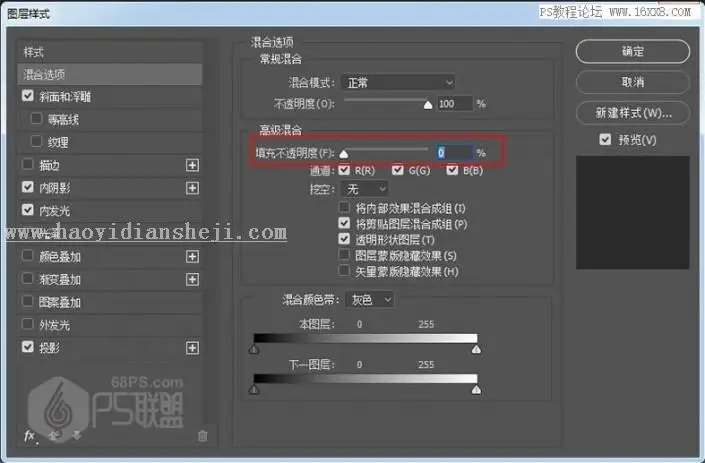Enable the 纹理 checkbox
The height and width of the screenshot is (463, 705).
click(x=36, y=142)
